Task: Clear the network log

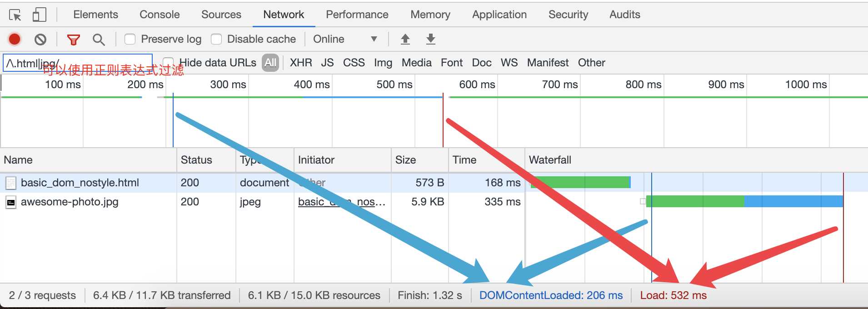Action: 40,40
